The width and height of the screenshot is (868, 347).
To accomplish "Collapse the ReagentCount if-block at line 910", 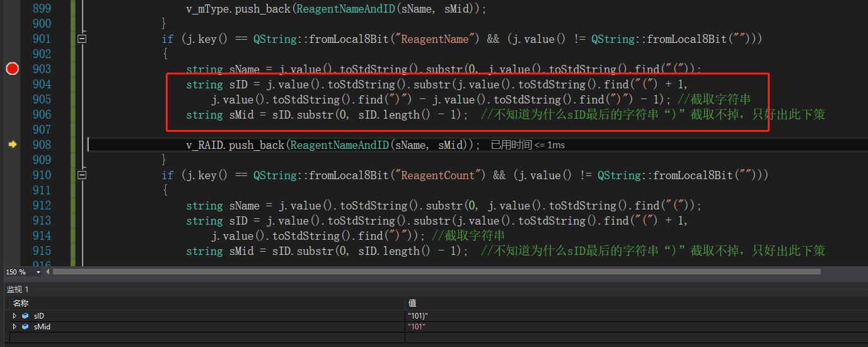I will [x=81, y=175].
